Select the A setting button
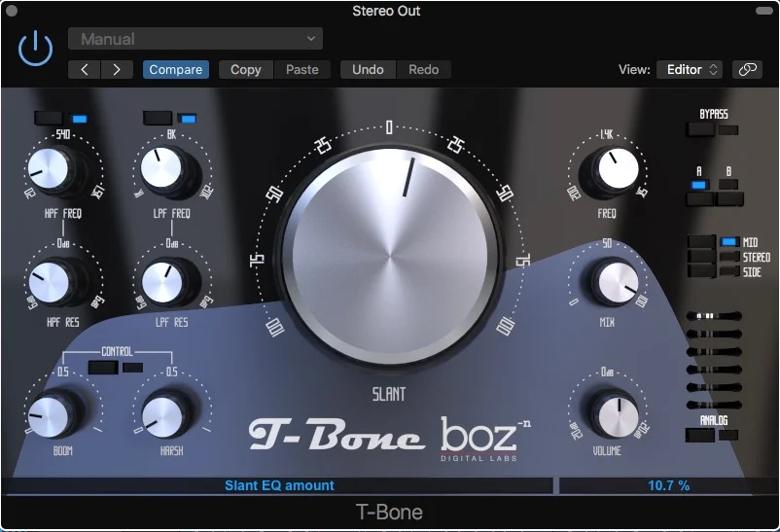This screenshot has height=532, width=780. pos(700,199)
